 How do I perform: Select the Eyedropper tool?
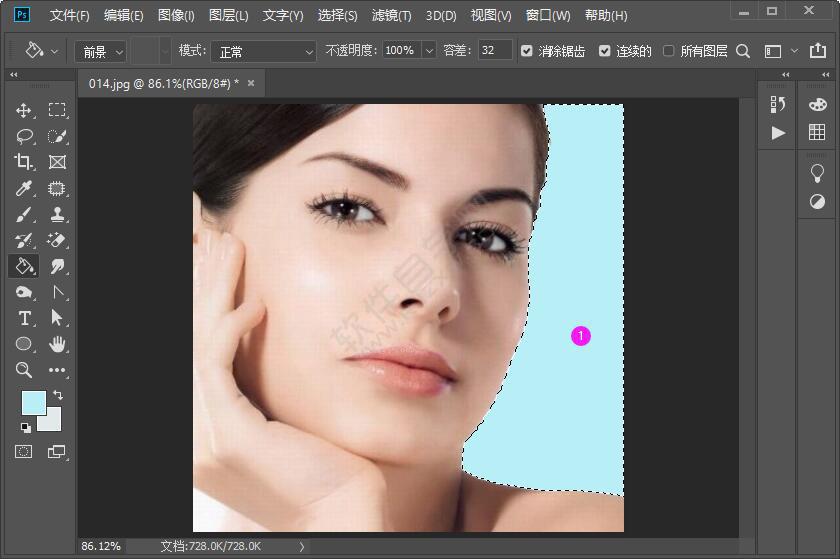pyautogui.click(x=25, y=188)
